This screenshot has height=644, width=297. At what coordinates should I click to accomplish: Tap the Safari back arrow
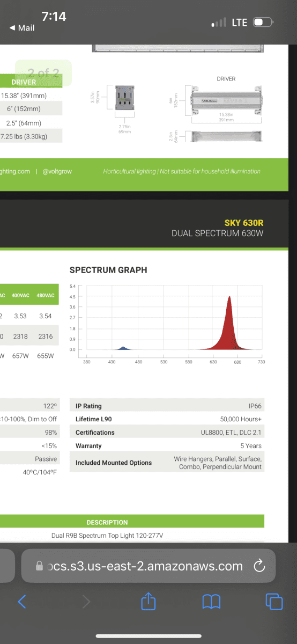click(x=22, y=601)
